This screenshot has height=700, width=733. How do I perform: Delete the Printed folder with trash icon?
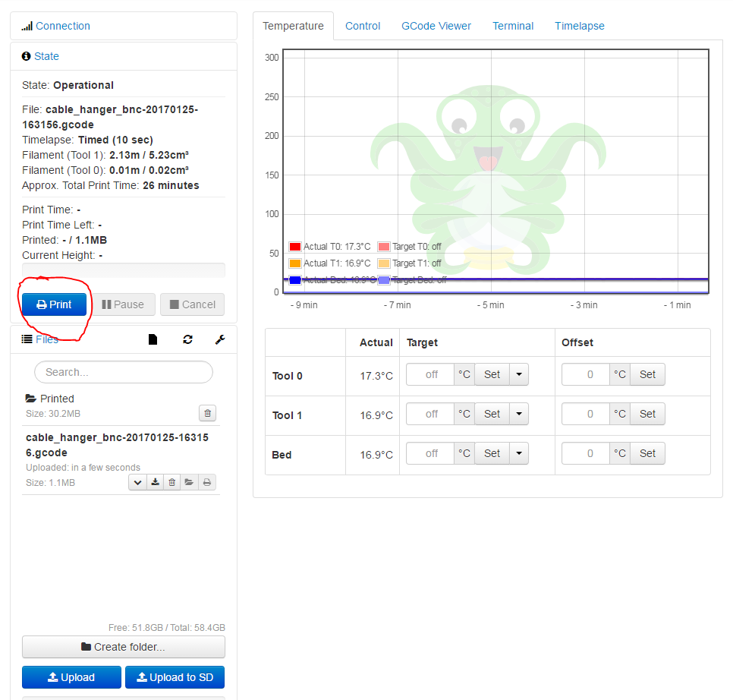tap(208, 413)
